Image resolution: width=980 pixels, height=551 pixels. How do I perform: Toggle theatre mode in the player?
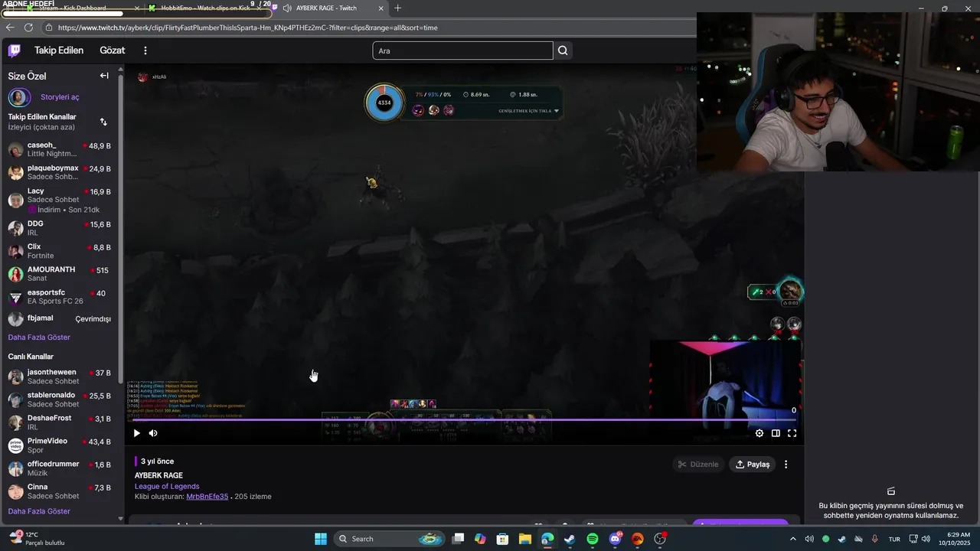coord(776,433)
